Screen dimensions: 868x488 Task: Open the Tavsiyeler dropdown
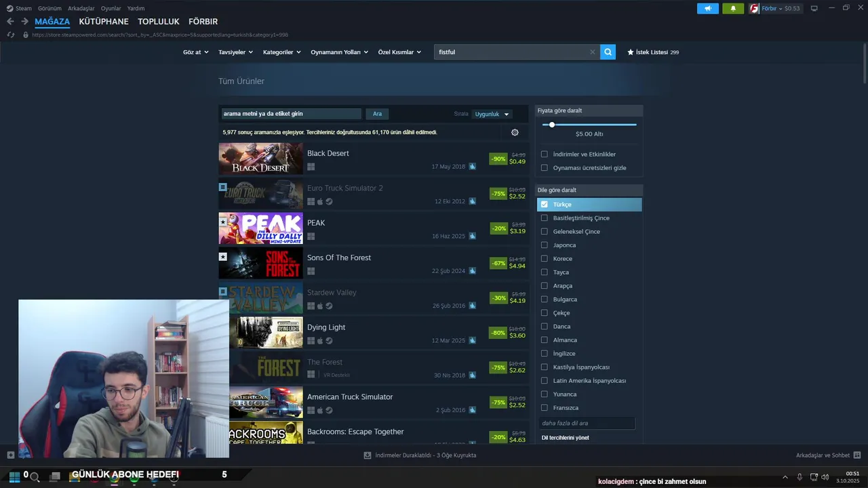tap(235, 52)
